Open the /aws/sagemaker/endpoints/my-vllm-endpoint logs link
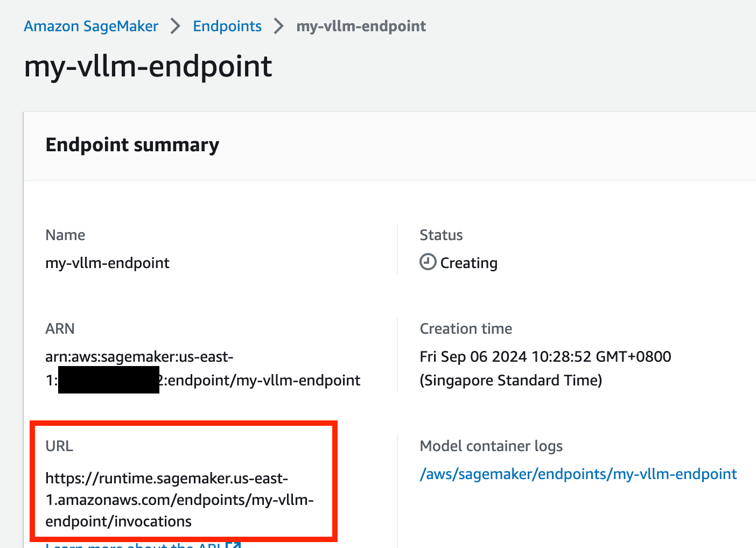Viewport: 756px width, 548px height. click(578, 474)
